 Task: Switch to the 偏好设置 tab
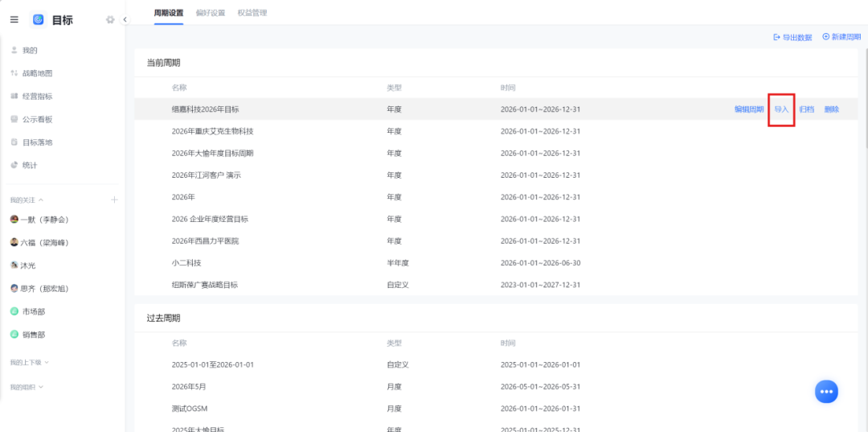[x=211, y=13]
